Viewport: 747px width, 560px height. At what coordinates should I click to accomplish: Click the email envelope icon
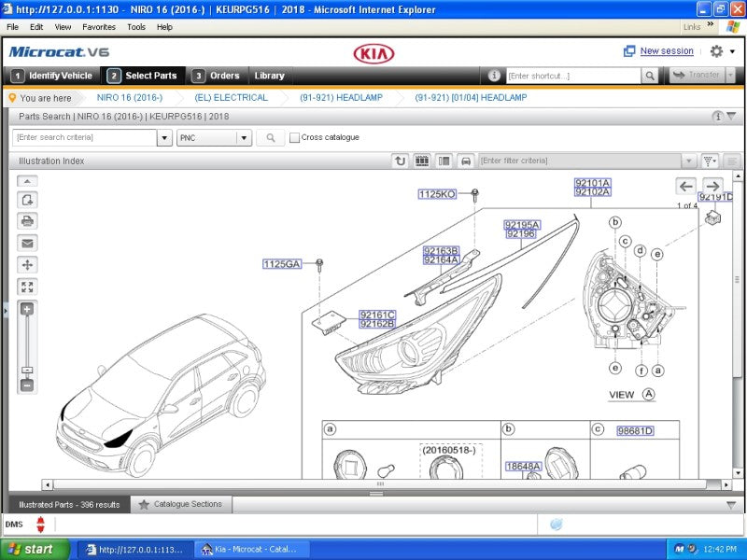tap(25, 244)
